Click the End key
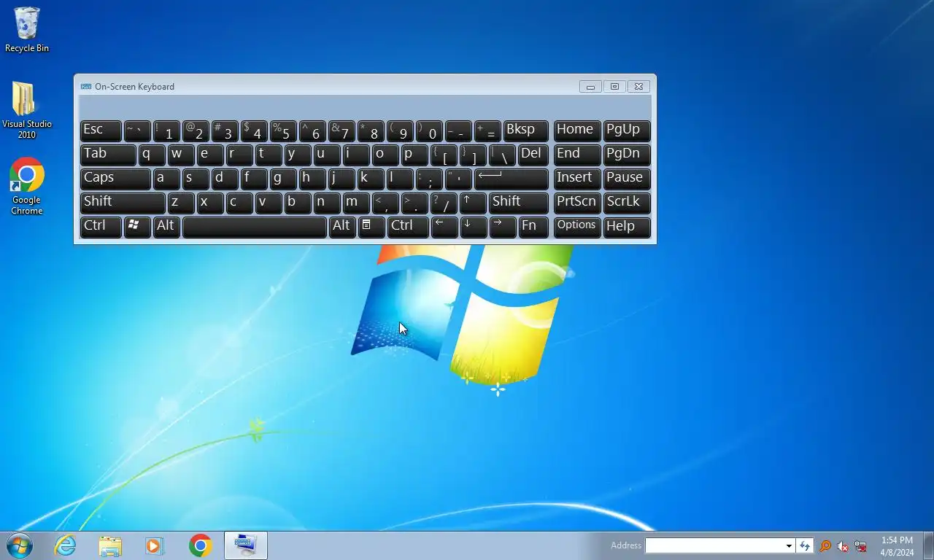Image resolution: width=934 pixels, height=560 pixels. tap(577, 154)
